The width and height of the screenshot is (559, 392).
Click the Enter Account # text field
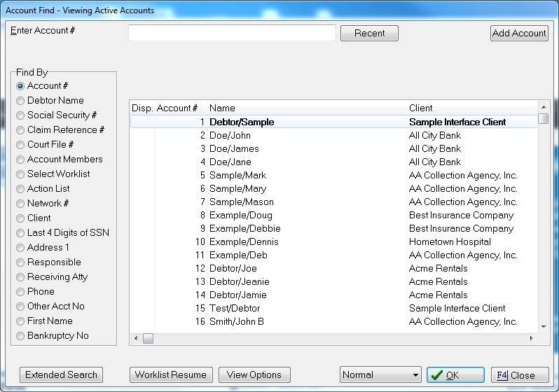232,34
